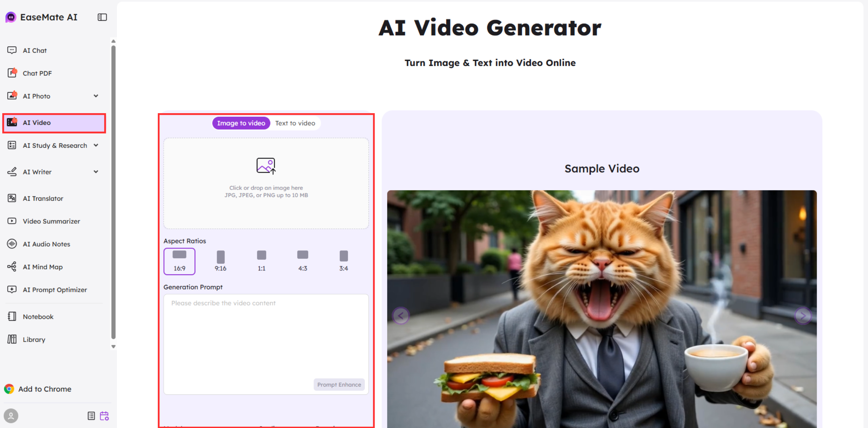Screen dimensions: 868x428
Task: Select the 4:3 aspect ratio
Action: click(x=302, y=261)
